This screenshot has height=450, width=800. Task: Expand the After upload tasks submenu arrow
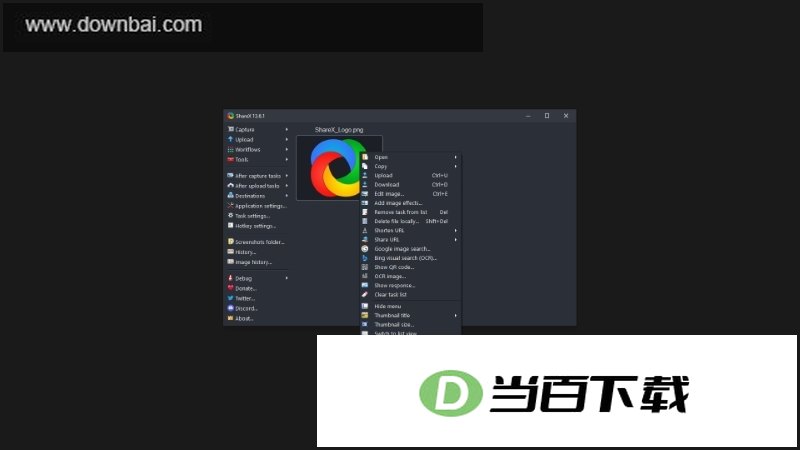click(287, 186)
